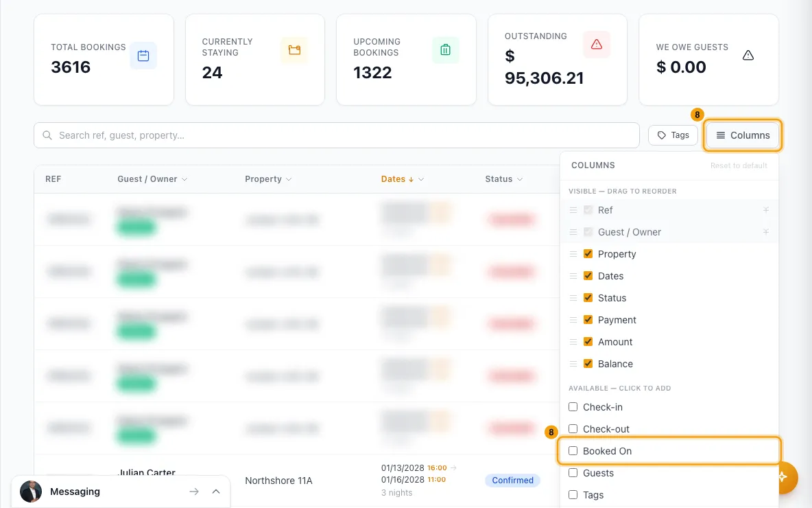This screenshot has width=812, height=508.
Task: Click the Northshore 11A property cell
Action: [278, 481]
